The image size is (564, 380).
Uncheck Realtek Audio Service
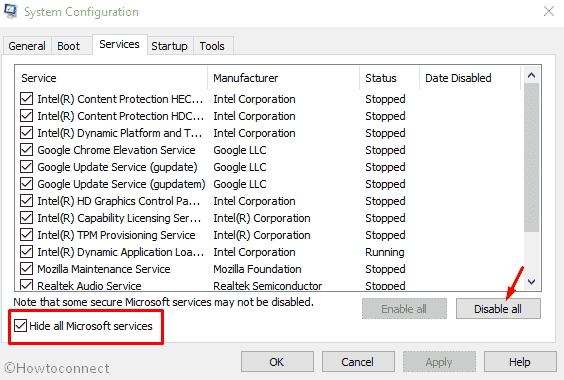point(27,285)
